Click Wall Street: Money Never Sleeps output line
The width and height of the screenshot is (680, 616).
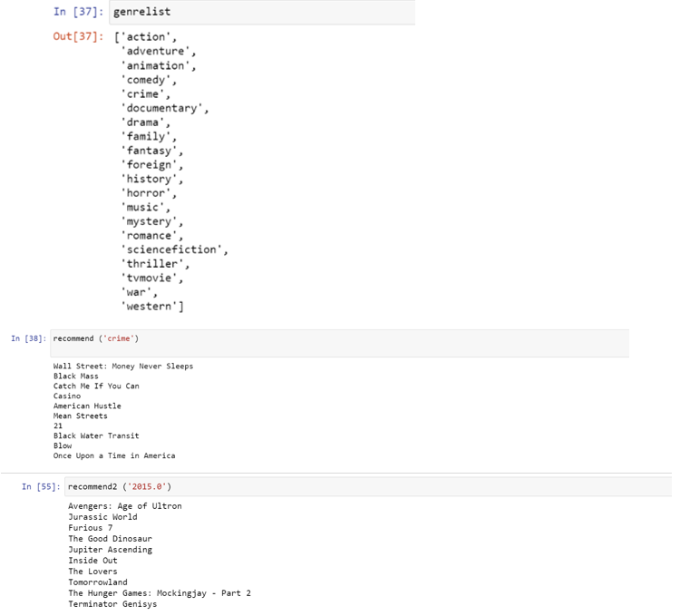123,367
